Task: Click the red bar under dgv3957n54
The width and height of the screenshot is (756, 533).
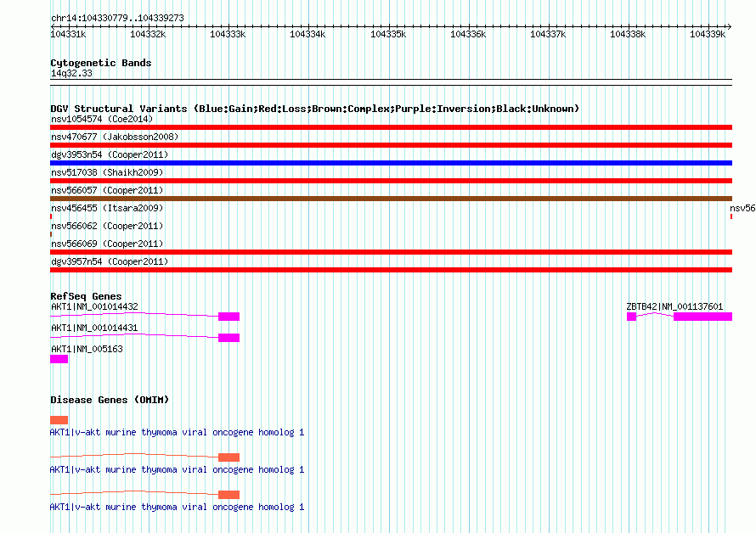Action: [x=391, y=270]
